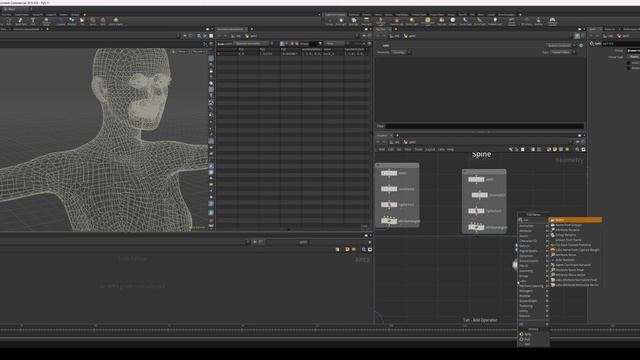The image size is (640, 360).
Task: Click the rigdoctor1 node in right network box
Action: (476, 211)
